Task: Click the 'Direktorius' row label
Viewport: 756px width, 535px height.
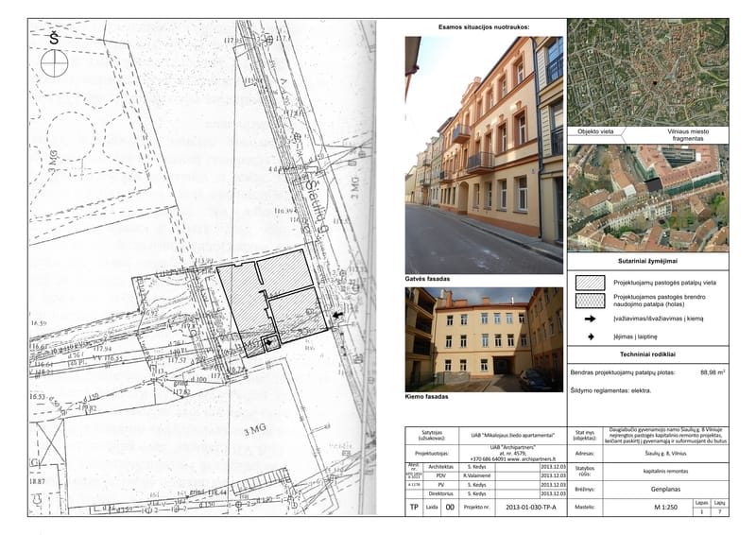Action: 440,494
